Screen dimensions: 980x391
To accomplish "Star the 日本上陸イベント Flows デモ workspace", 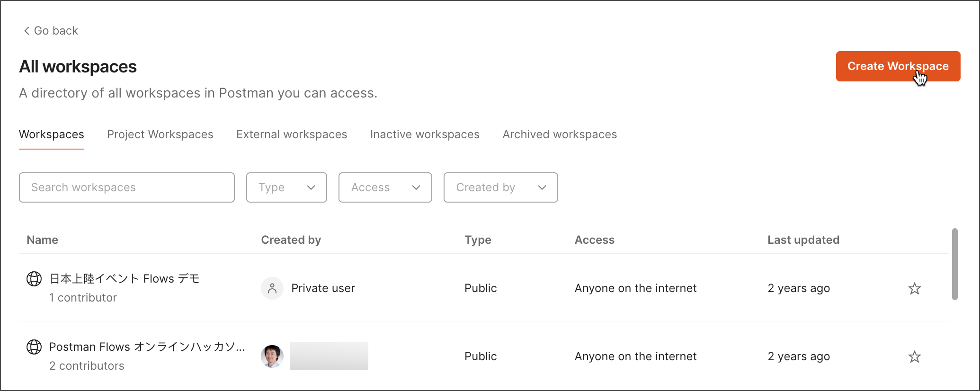I will pyautogui.click(x=915, y=288).
